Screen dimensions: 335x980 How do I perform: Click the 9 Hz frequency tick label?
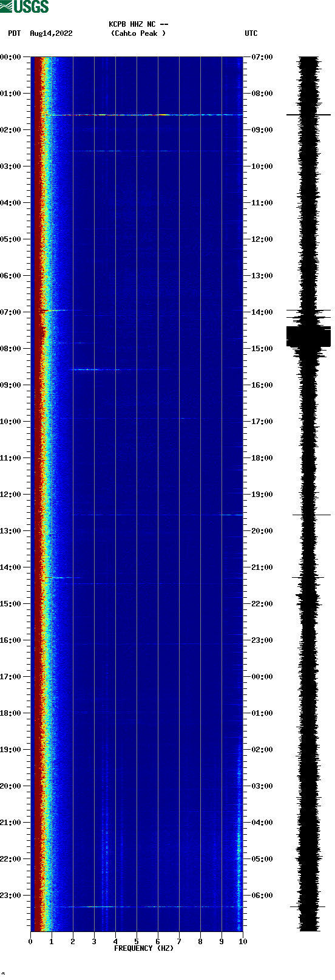click(x=222, y=942)
